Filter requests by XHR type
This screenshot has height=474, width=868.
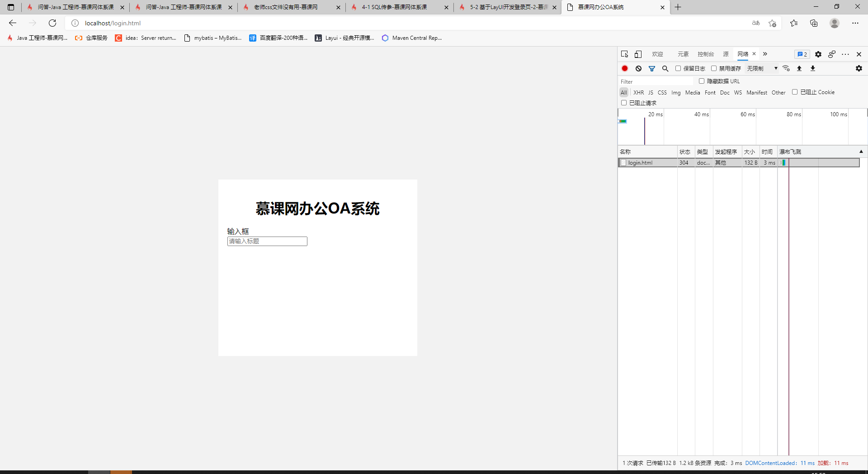[639, 92]
